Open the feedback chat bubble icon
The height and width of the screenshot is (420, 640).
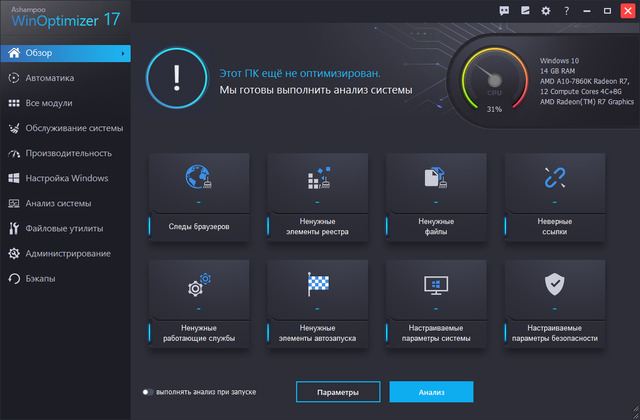pos(504,11)
